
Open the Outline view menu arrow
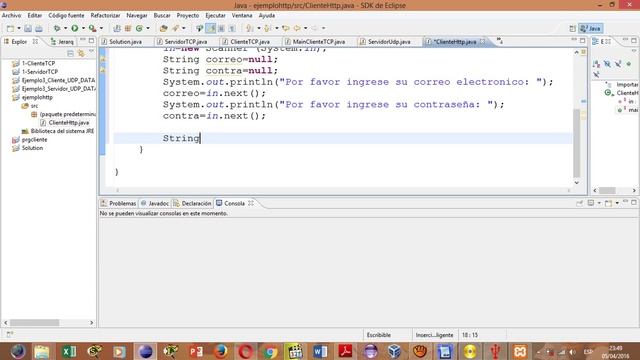[633, 52]
